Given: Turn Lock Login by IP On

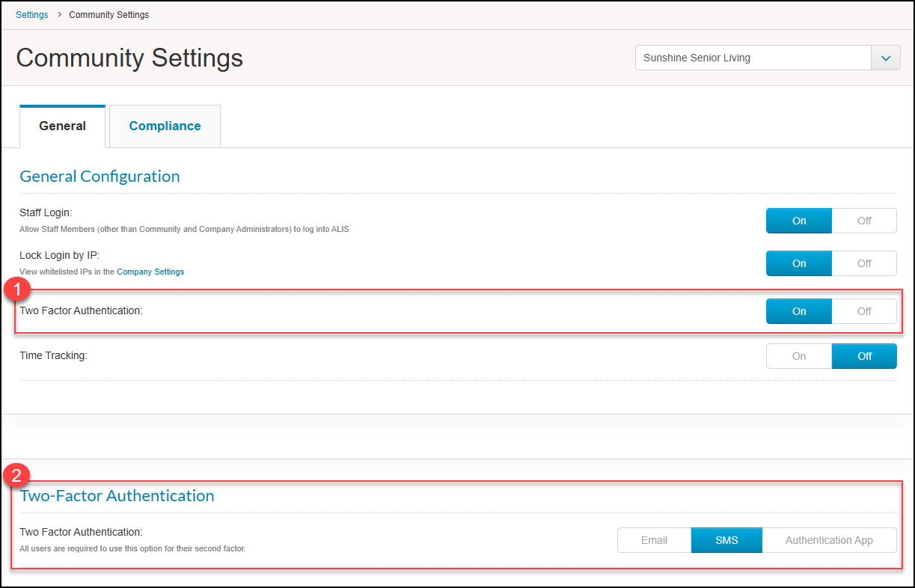Looking at the screenshot, I should pyautogui.click(x=799, y=263).
